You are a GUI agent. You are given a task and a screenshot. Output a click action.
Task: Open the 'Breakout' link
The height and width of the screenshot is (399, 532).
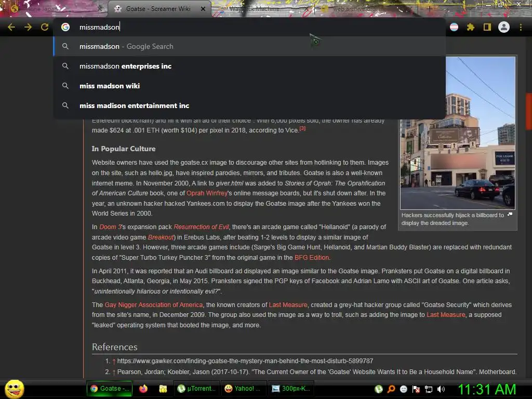coord(161,237)
